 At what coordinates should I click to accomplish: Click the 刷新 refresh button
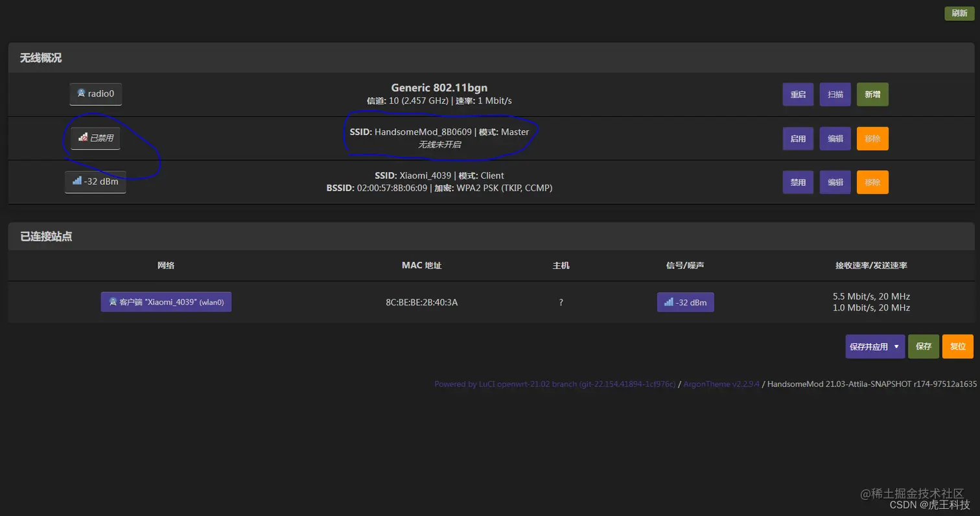click(x=959, y=13)
